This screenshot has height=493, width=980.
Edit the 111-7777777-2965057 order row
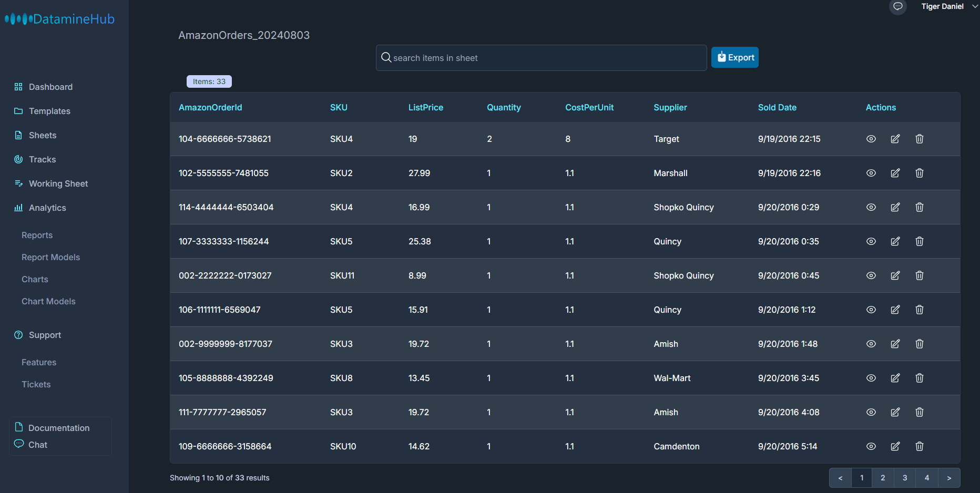click(895, 412)
